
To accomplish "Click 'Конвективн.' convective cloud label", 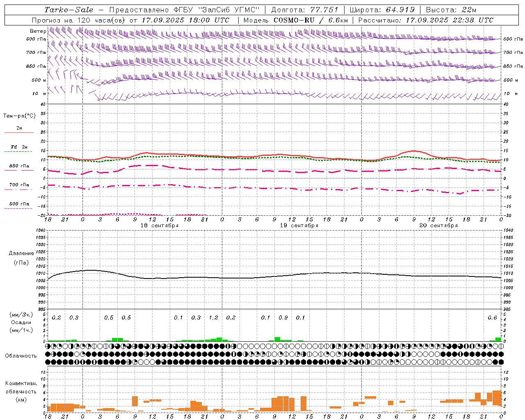I will pos(21,383).
